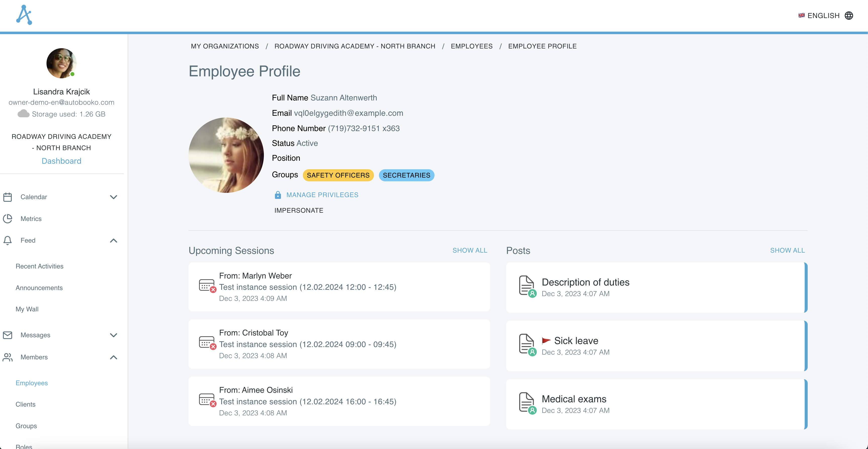Viewport: 868px width, 449px height.
Task: Open the Calendar icon in the sidebar
Action: (x=8, y=197)
